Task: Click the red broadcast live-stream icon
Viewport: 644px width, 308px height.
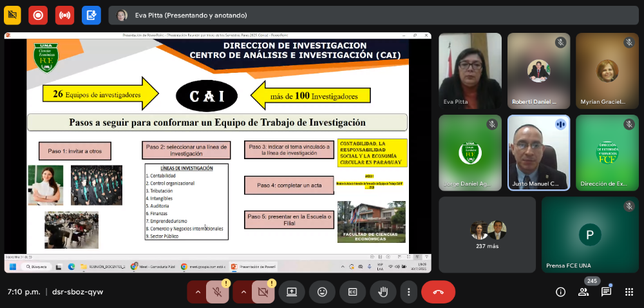Action: 64,15
